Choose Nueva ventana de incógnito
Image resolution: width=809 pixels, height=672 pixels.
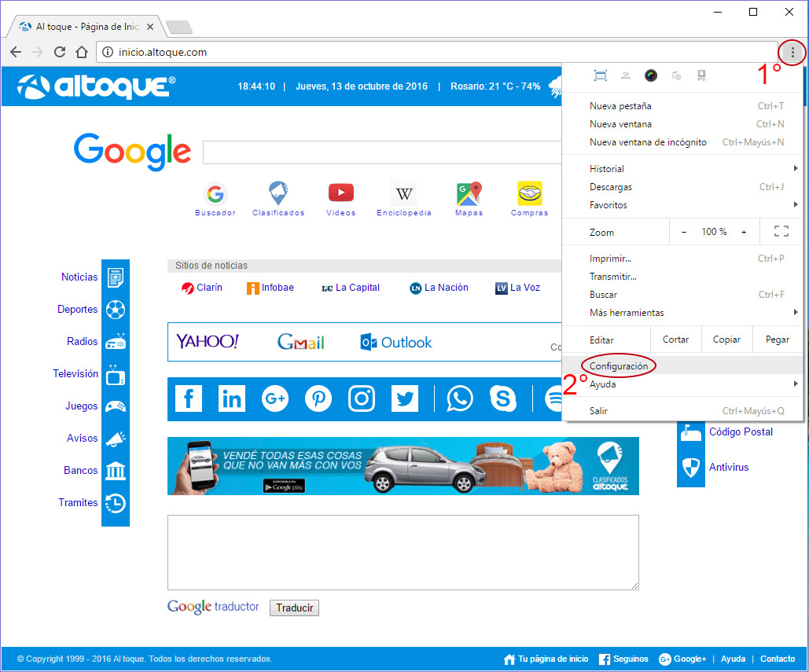(x=682, y=141)
